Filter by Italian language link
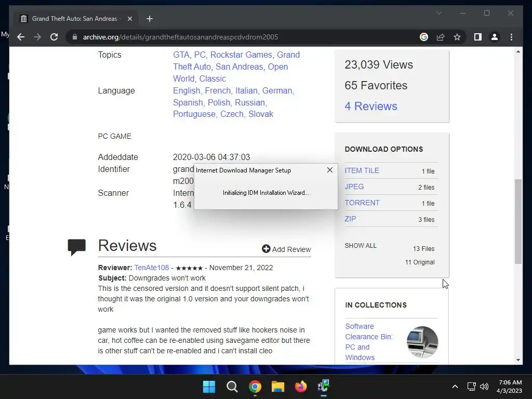This screenshot has height=399, width=532. click(246, 90)
